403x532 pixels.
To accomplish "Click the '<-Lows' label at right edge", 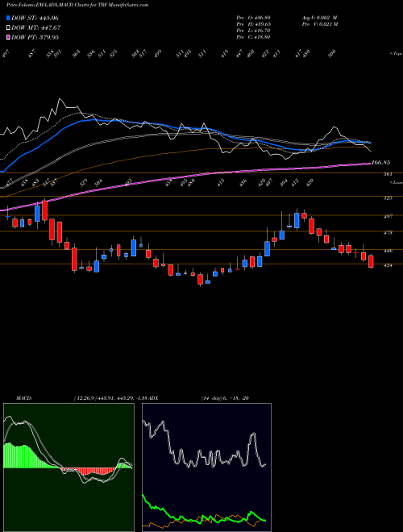I will (x=396, y=183).
